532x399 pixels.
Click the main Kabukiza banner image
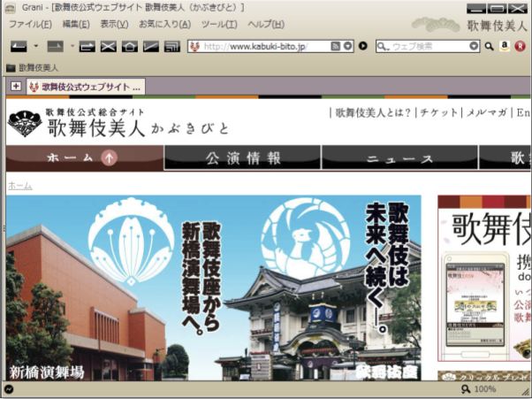point(213,288)
